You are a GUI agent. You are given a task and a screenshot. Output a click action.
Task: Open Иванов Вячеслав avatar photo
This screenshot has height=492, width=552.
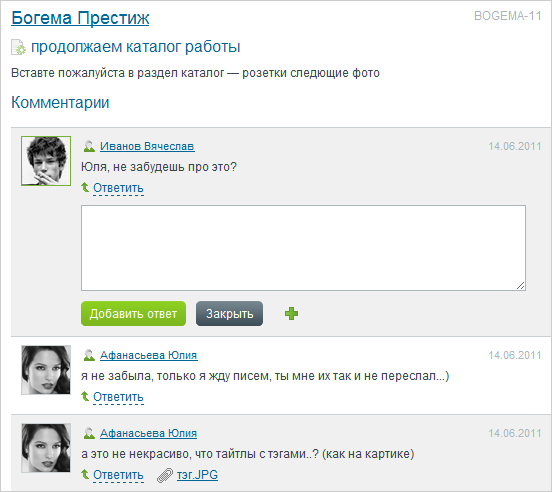(46, 161)
